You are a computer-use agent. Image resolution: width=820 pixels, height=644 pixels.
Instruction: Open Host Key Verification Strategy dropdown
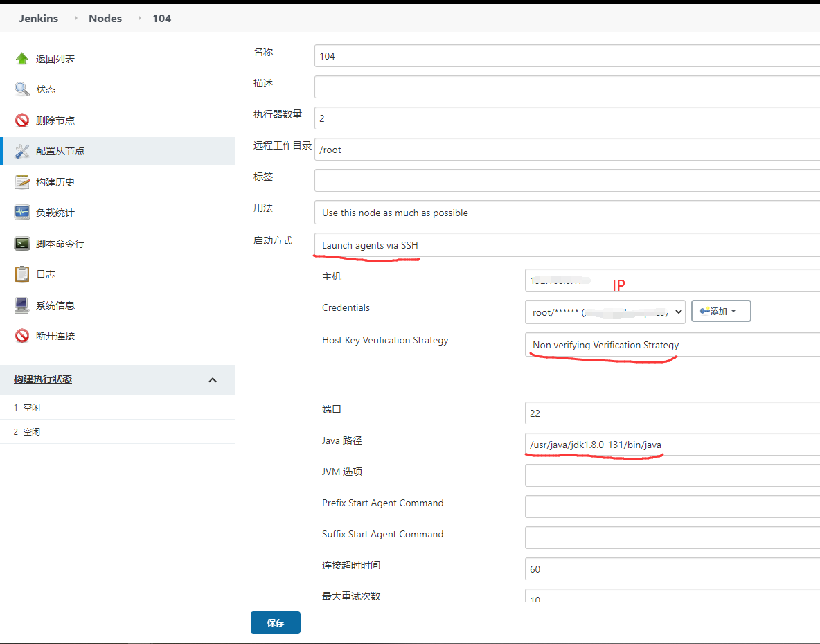point(672,345)
